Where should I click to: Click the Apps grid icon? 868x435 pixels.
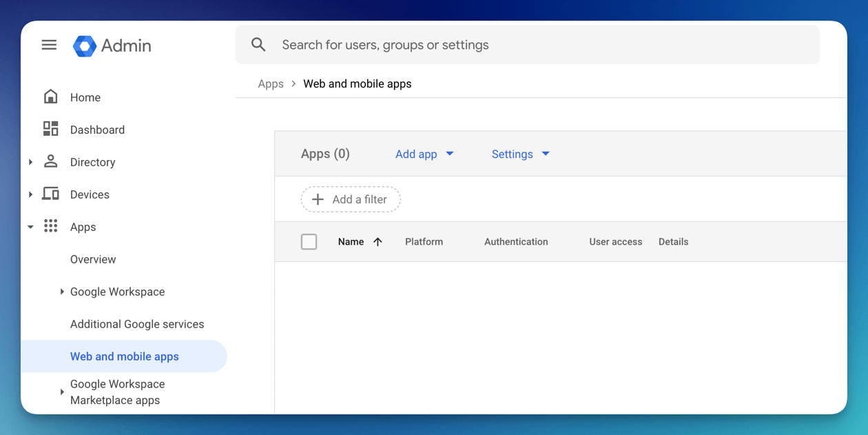(51, 226)
